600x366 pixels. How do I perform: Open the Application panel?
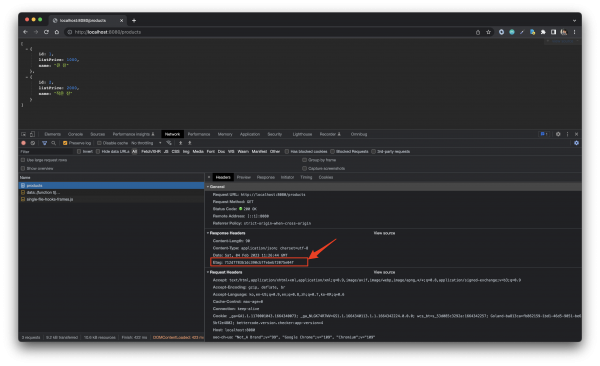(x=250, y=134)
